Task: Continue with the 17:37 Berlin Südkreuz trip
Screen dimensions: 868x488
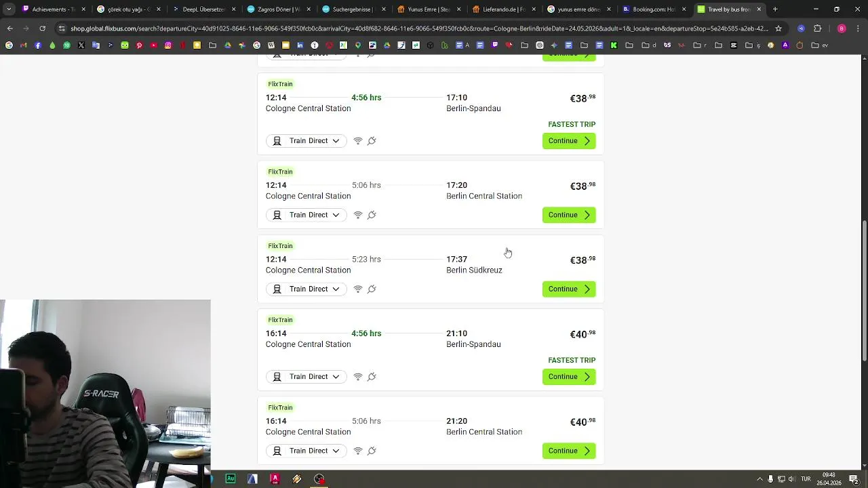Action: click(x=569, y=289)
